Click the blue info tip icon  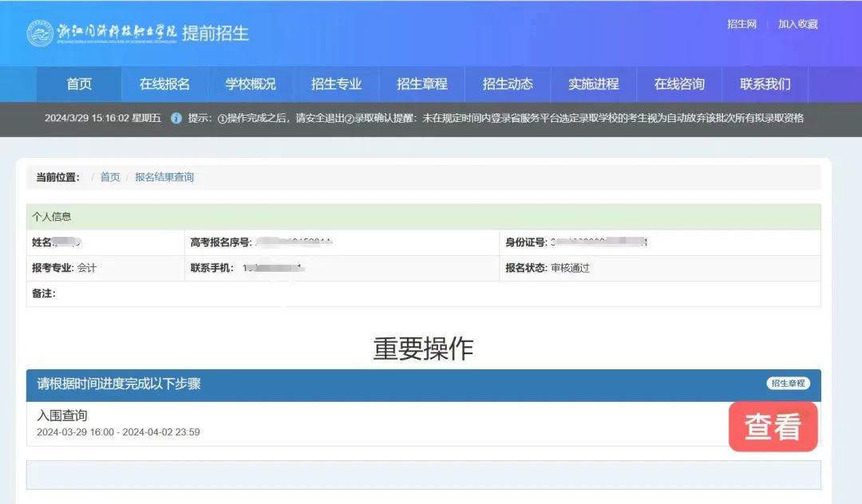[176, 118]
